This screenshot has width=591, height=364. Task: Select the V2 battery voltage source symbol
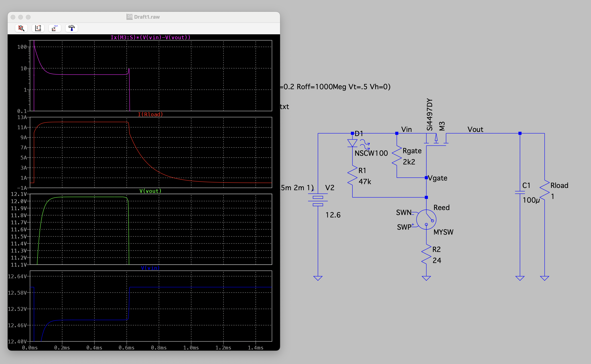tap(318, 199)
